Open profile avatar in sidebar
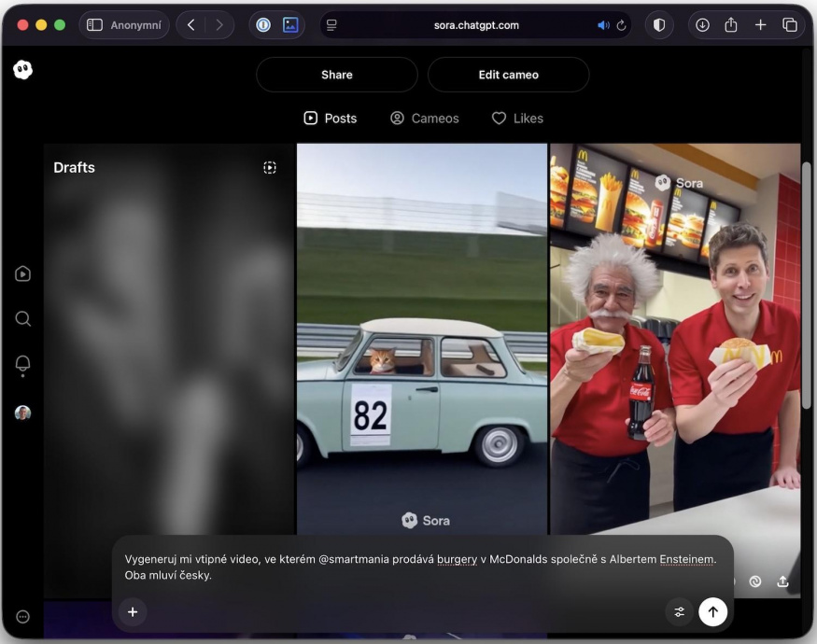817x644 pixels. coord(23,413)
